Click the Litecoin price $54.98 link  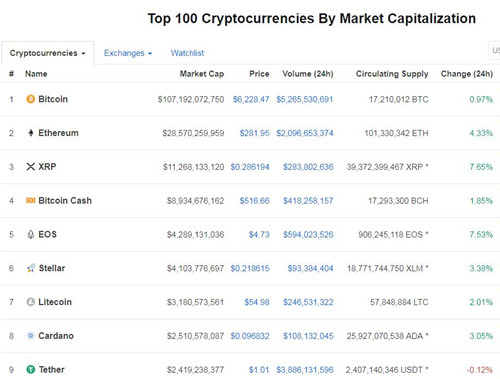click(257, 302)
